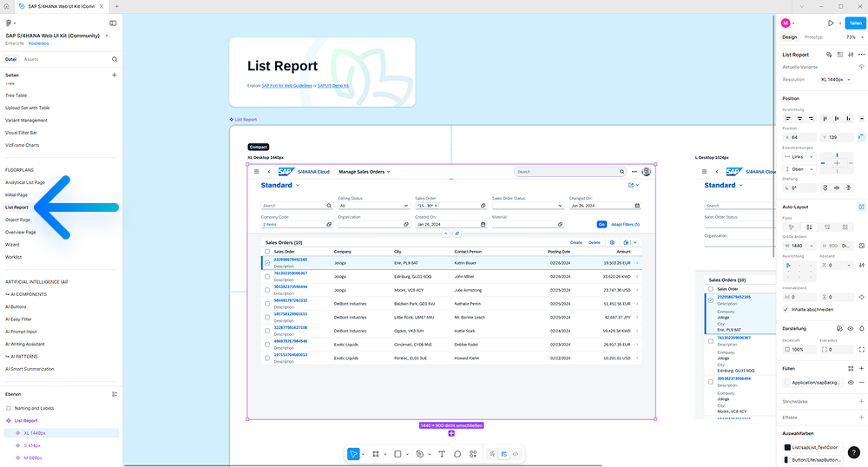Open the SAPUI5 Demo Kit link
Screen dimensions: 868x467
click(x=333, y=86)
